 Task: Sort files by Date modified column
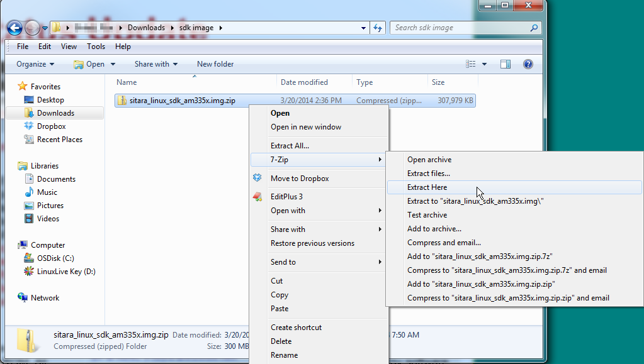pos(304,82)
